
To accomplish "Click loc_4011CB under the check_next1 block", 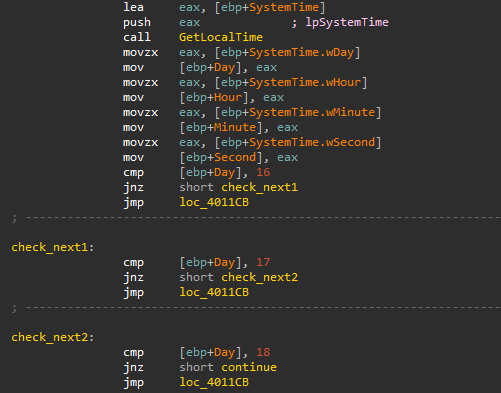I will click(214, 292).
